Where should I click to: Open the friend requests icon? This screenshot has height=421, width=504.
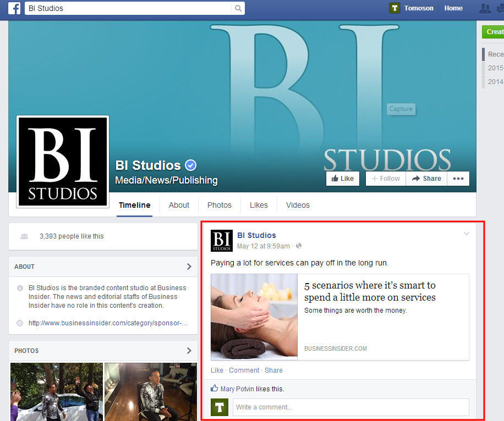(485, 8)
